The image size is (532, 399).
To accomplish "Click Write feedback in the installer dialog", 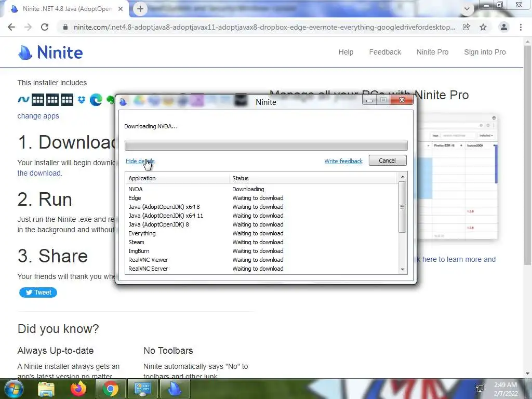I will (343, 161).
